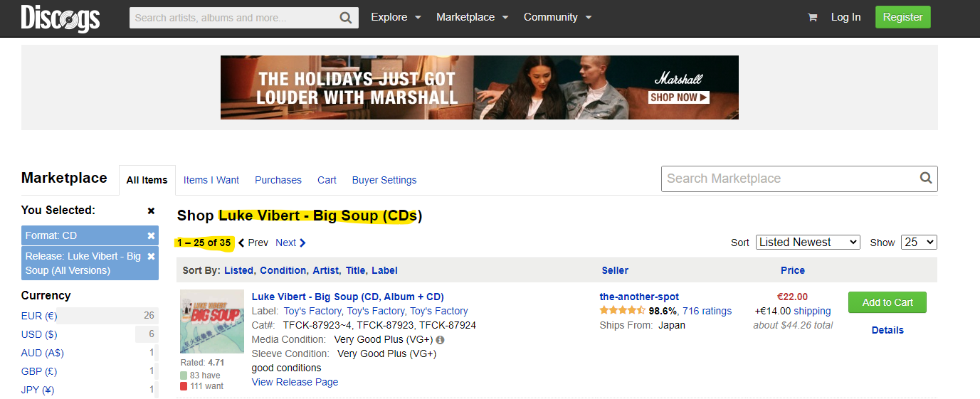Screen dimensions: 980x399
Task: Click the green Register button
Action: tap(902, 17)
